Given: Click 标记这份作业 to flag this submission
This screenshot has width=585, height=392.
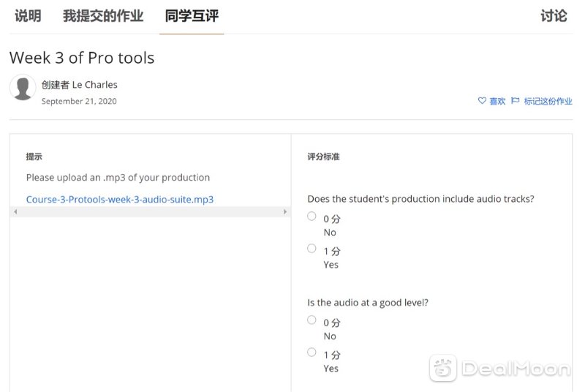Looking at the screenshot, I should [548, 101].
